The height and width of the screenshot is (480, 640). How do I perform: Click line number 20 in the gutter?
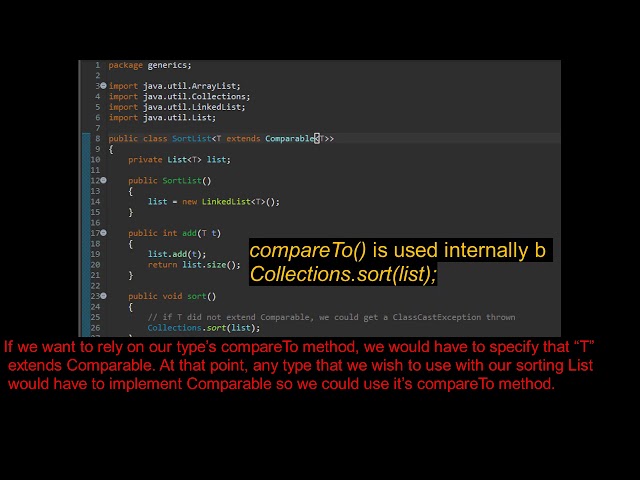point(95,265)
